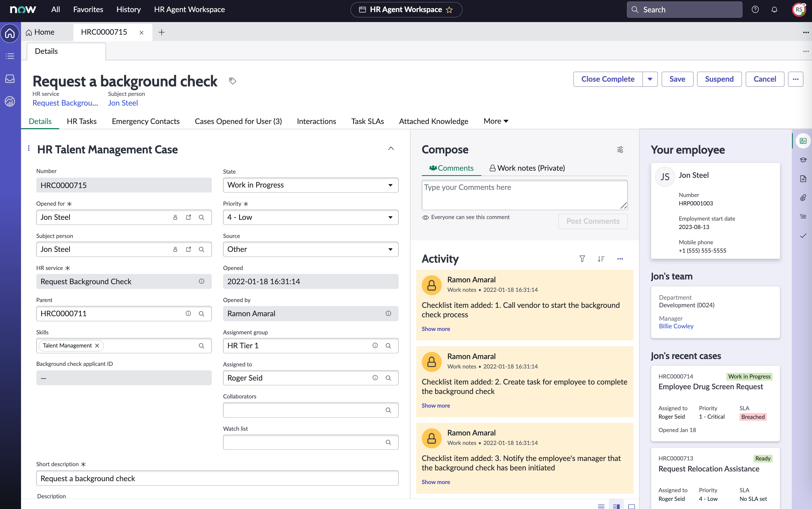Search for an Assignment group record

(x=388, y=345)
